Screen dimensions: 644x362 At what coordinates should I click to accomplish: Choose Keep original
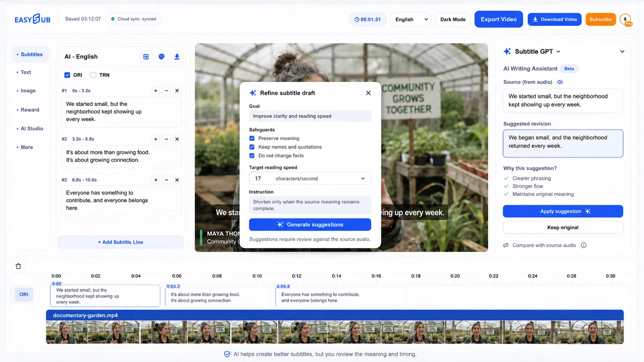coord(563,228)
